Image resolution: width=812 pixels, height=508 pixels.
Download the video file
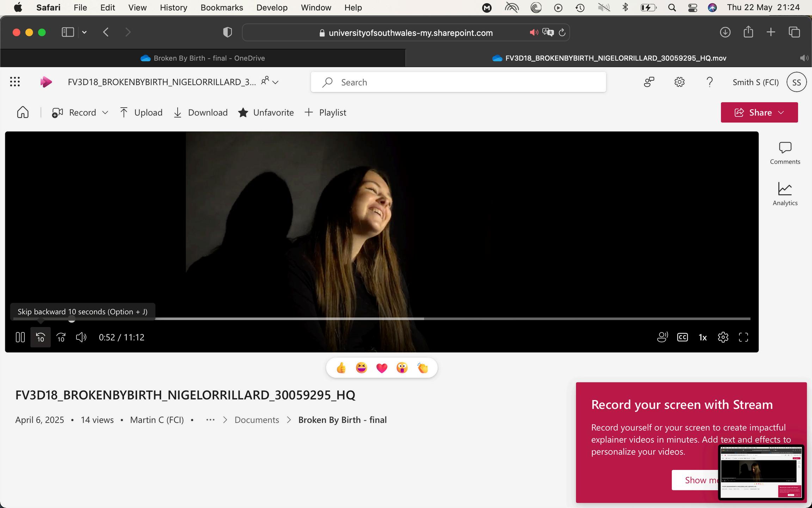pyautogui.click(x=201, y=113)
